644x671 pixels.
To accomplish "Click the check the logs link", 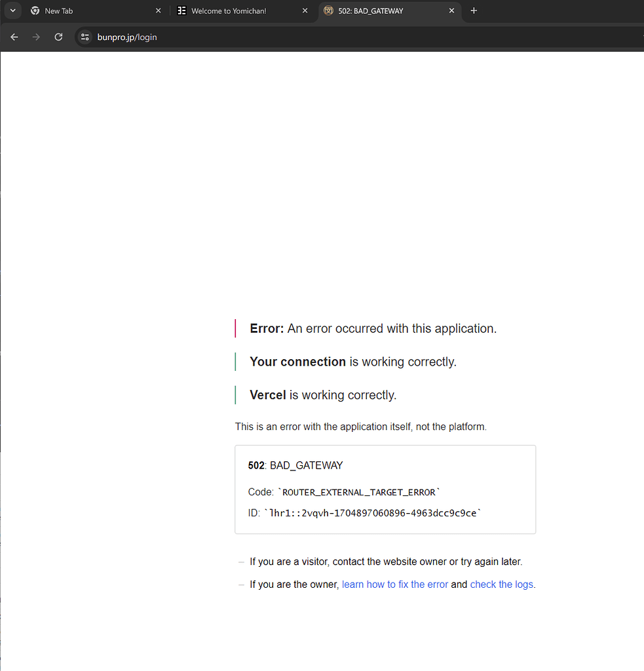I will [x=501, y=584].
